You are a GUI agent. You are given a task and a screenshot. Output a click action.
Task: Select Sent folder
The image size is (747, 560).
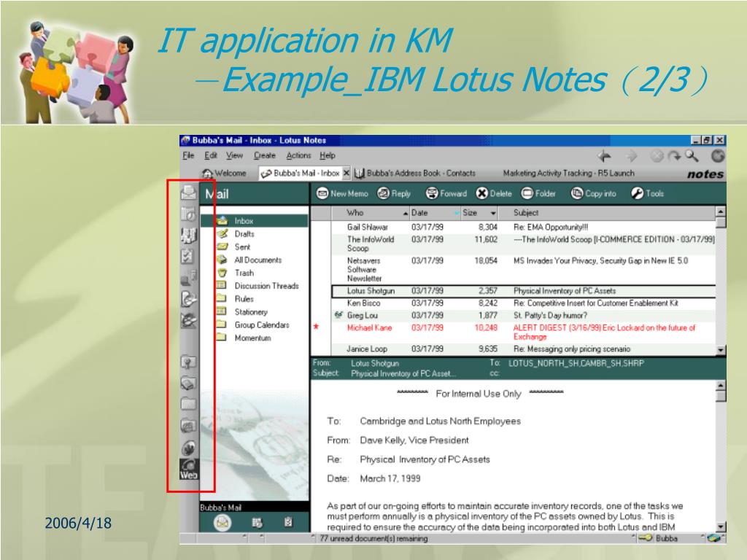pyautogui.click(x=242, y=246)
